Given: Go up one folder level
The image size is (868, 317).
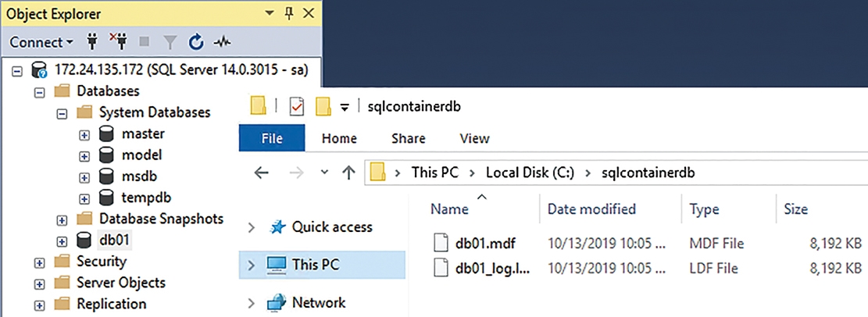Looking at the screenshot, I should 348,173.
